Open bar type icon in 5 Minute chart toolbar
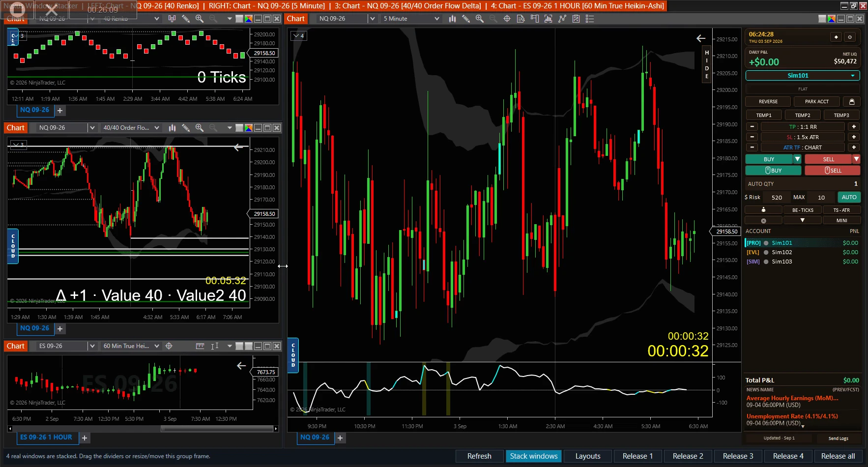 pos(452,19)
